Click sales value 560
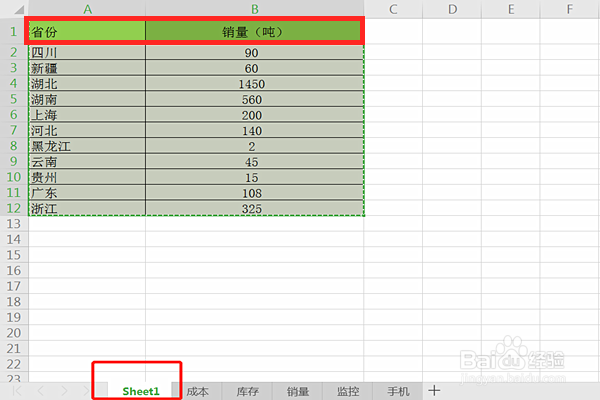The height and width of the screenshot is (400, 600). [x=252, y=100]
